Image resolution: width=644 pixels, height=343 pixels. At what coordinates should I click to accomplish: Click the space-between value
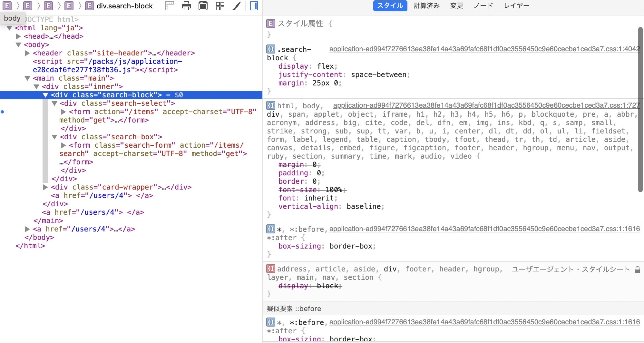click(x=378, y=74)
